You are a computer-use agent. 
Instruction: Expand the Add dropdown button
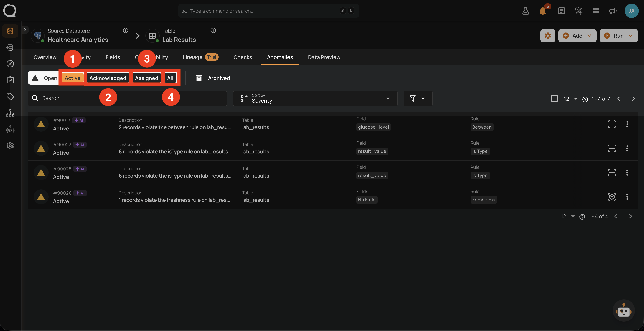pyautogui.click(x=577, y=36)
